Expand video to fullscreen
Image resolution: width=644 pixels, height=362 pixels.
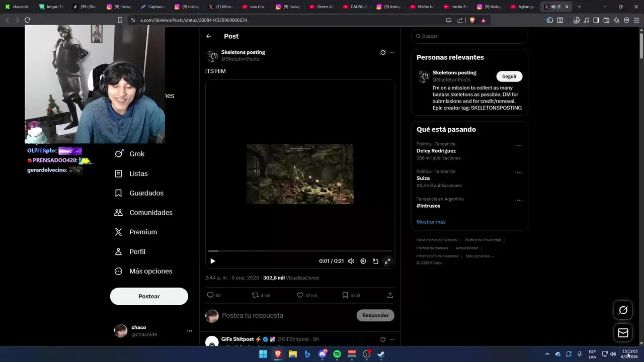[x=387, y=261]
